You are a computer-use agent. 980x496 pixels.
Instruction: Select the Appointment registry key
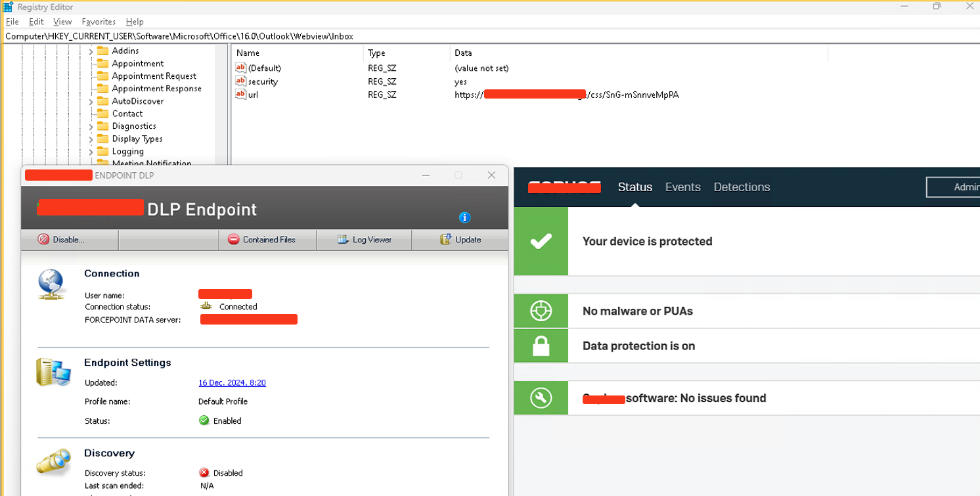pos(137,64)
